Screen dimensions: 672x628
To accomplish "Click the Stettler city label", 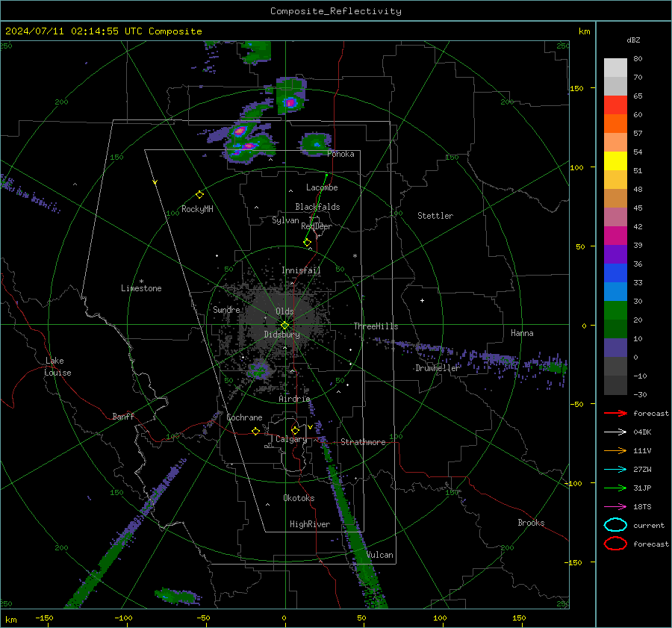I will (x=435, y=216).
